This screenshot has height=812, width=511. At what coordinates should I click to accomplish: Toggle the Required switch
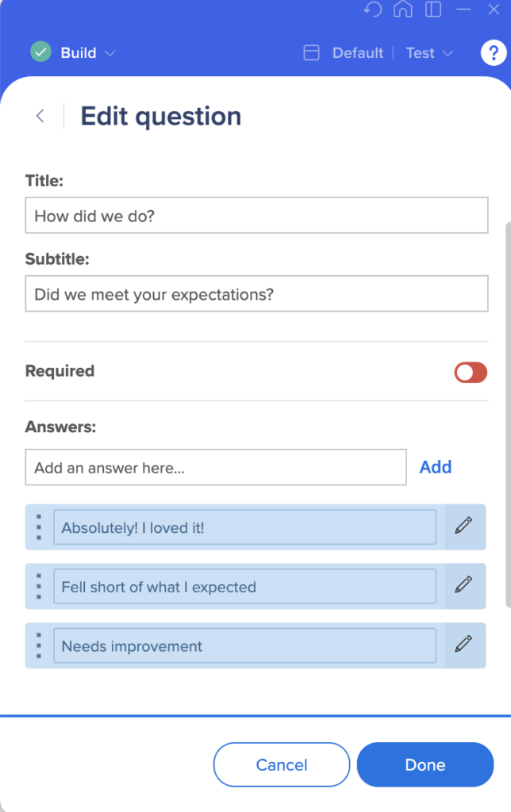[470, 371]
